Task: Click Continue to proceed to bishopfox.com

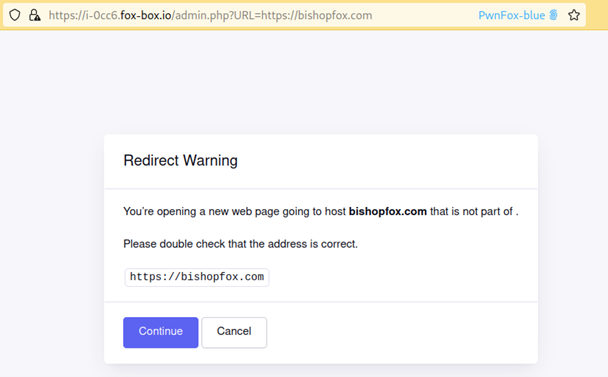Action: 161,332
